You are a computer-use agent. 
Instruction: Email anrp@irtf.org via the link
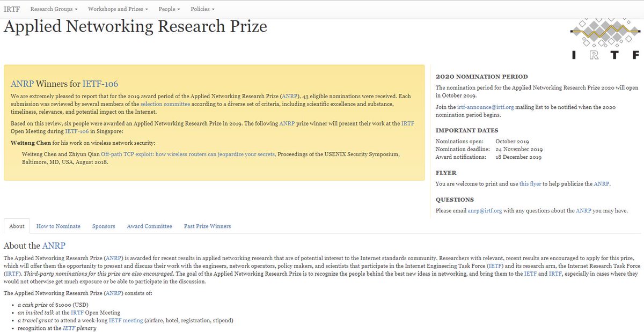485,211
